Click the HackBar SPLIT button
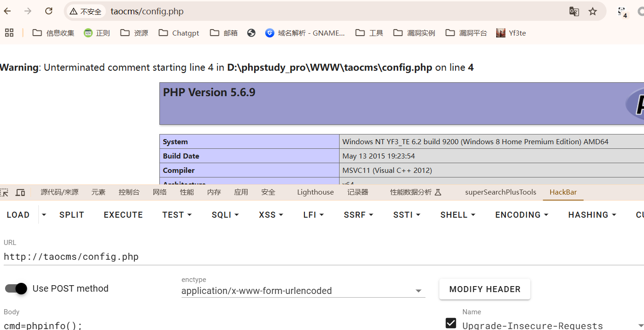 [x=72, y=215]
